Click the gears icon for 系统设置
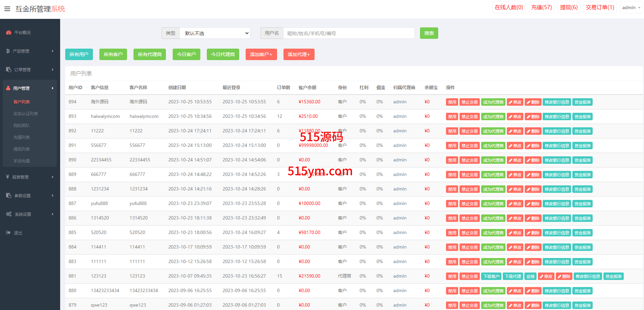 coord(9,214)
